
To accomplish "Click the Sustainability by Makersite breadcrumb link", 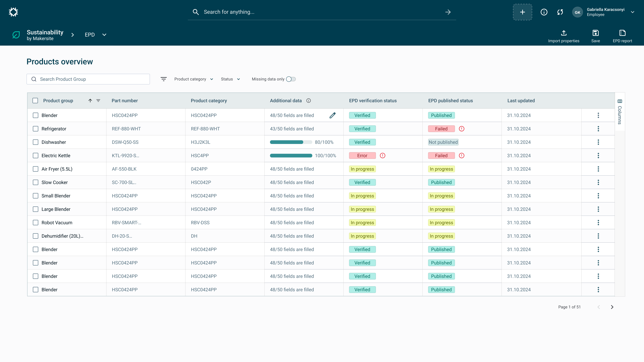I will (x=45, y=35).
